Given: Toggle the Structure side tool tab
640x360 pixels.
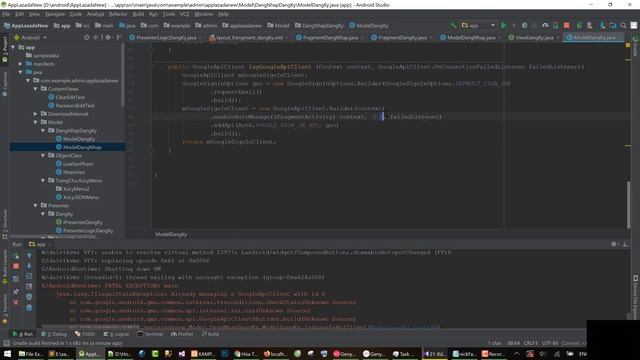Looking at the screenshot, I should pos(4,224).
